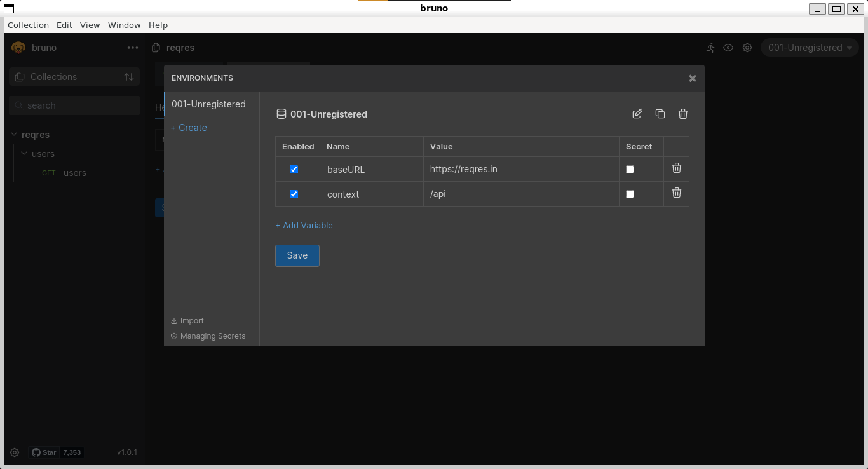Screen dimensions: 868x469
Task: Delete the baseURL variable row
Action: 676,168
